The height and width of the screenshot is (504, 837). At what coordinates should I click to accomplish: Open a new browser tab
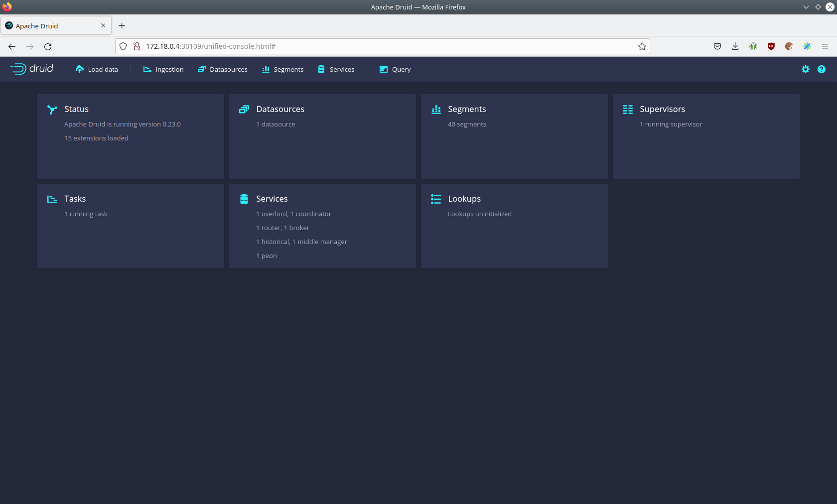pos(122,26)
